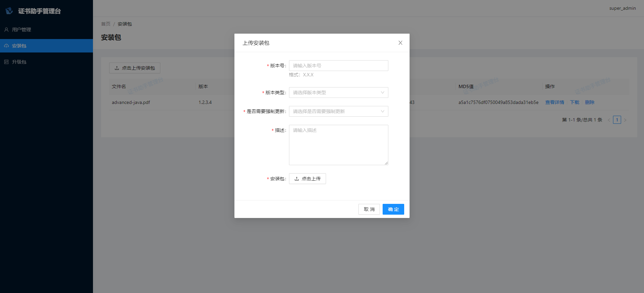Click 查看详情 link for advanced-java.pdf
The width and height of the screenshot is (644, 293).
click(x=554, y=102)
